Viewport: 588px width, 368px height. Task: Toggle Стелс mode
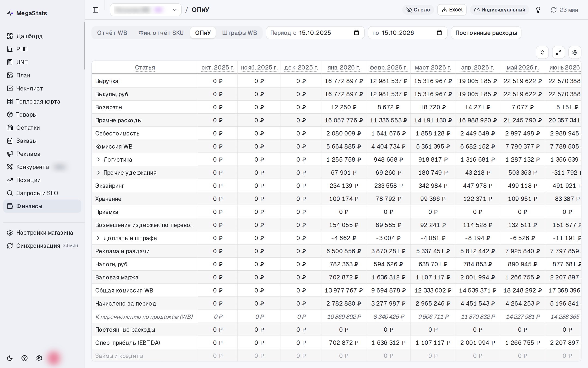(x=418, y=10)
